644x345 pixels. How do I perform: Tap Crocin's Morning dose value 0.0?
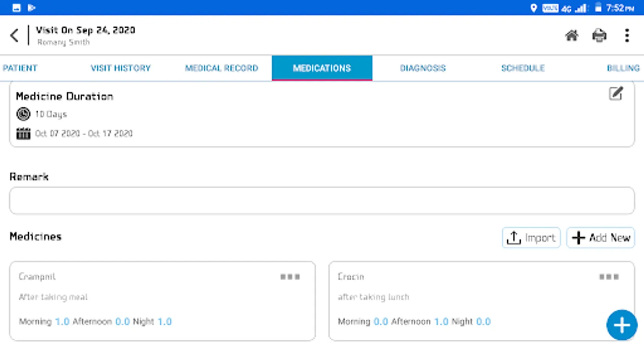click(x=381, y=322)
